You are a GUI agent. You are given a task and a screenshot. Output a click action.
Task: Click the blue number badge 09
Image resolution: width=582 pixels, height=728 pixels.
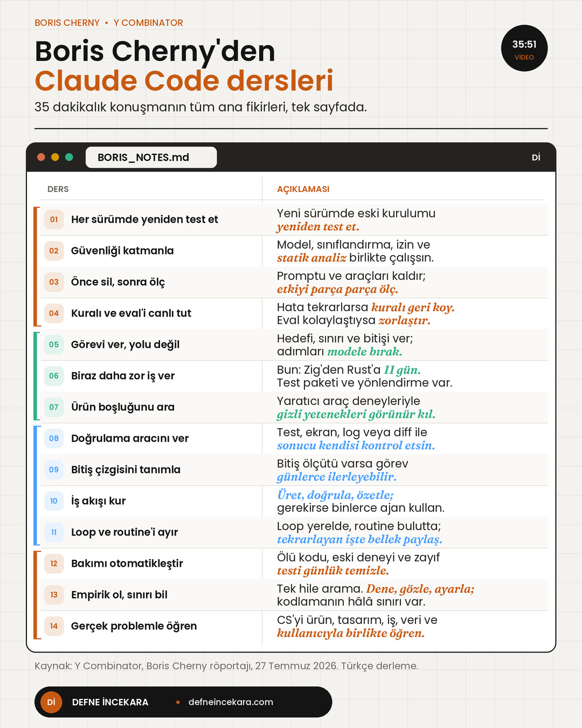pyautogui.click(x=54, y=470)
